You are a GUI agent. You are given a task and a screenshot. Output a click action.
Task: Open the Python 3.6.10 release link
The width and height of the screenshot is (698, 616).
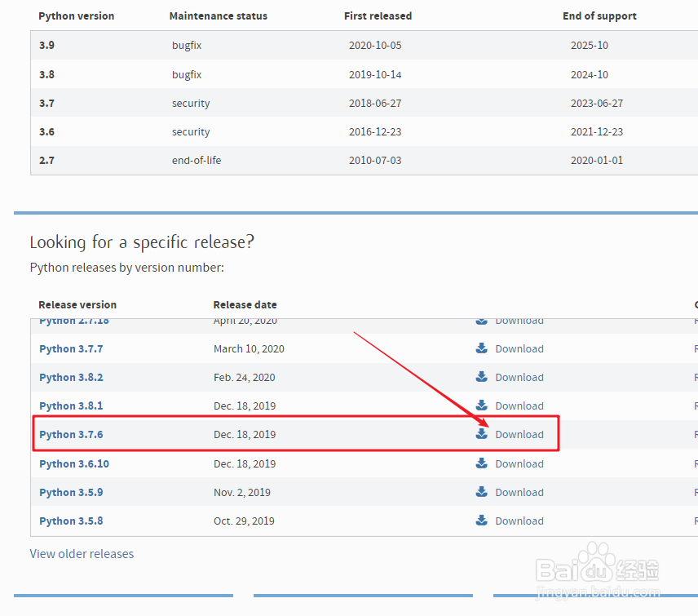74,463
